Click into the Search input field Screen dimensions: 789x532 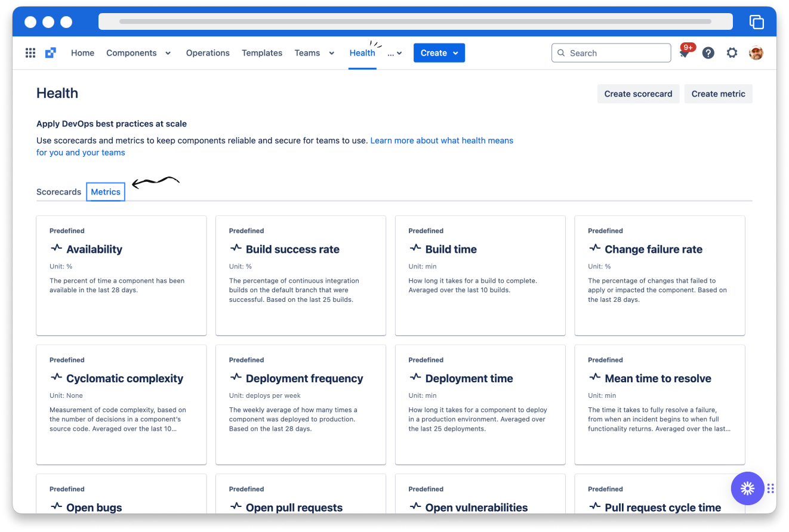[x=611, y=53]
